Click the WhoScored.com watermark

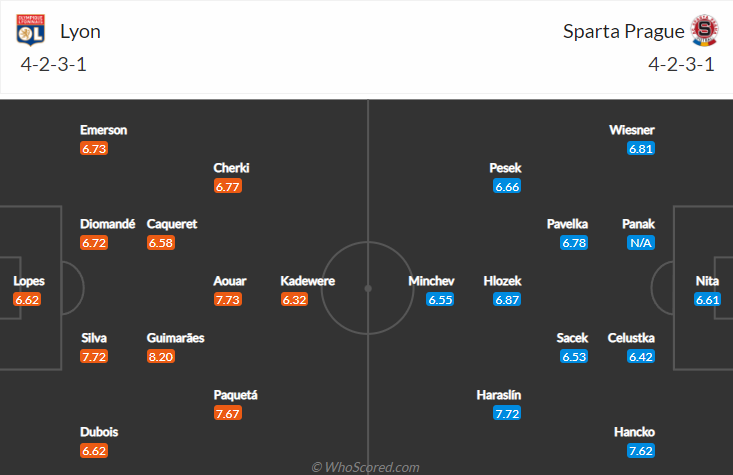[x=366, y=467]
